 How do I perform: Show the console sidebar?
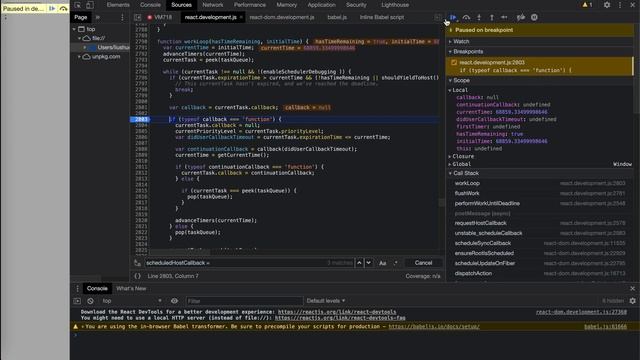(77, 301)
